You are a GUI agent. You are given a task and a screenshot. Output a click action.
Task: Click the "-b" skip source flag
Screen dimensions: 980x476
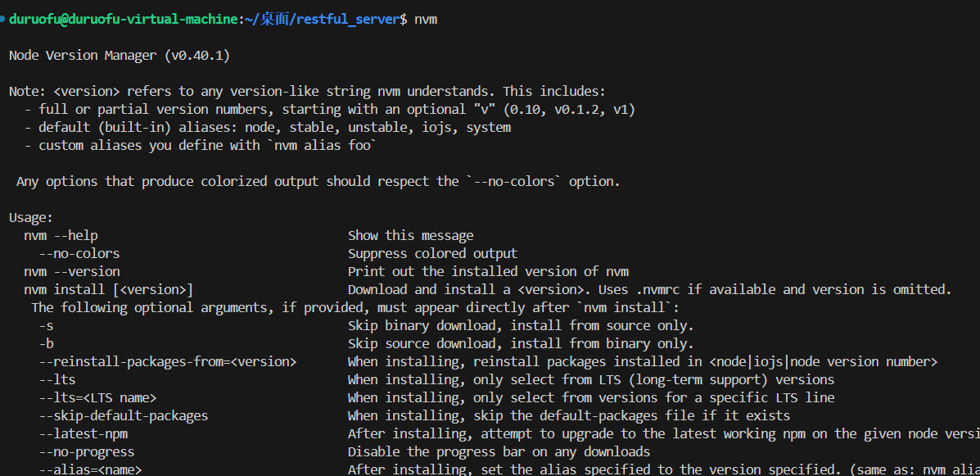(x=46, y=343)
